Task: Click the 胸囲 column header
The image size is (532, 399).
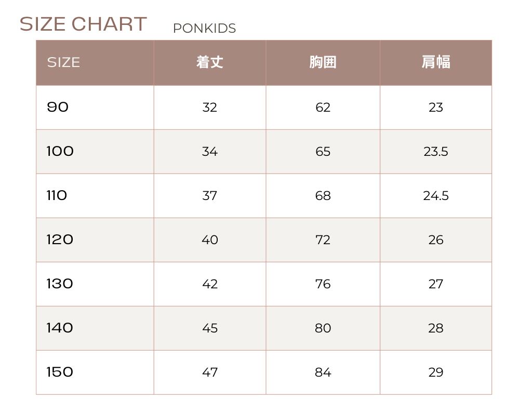Action: coord(323,62)
